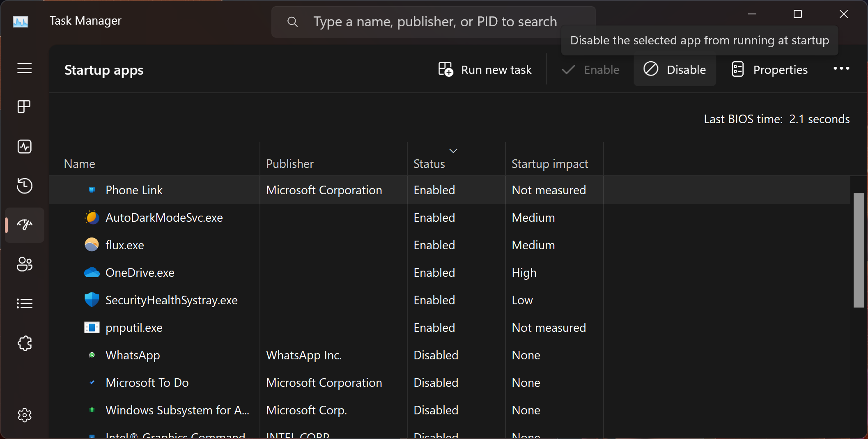Open the hamburger navigation menu

point(25,69)
